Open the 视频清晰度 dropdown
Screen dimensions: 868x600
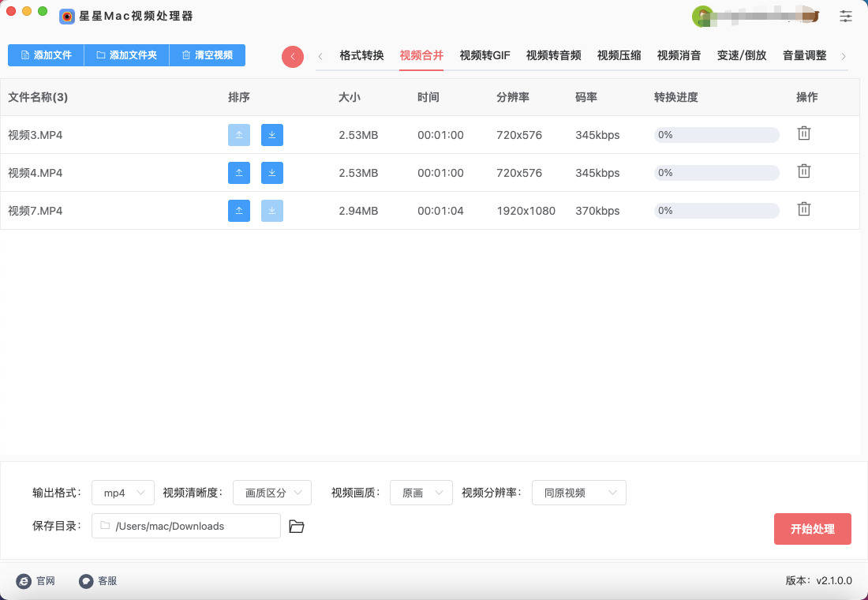click(x=272, y=493)
